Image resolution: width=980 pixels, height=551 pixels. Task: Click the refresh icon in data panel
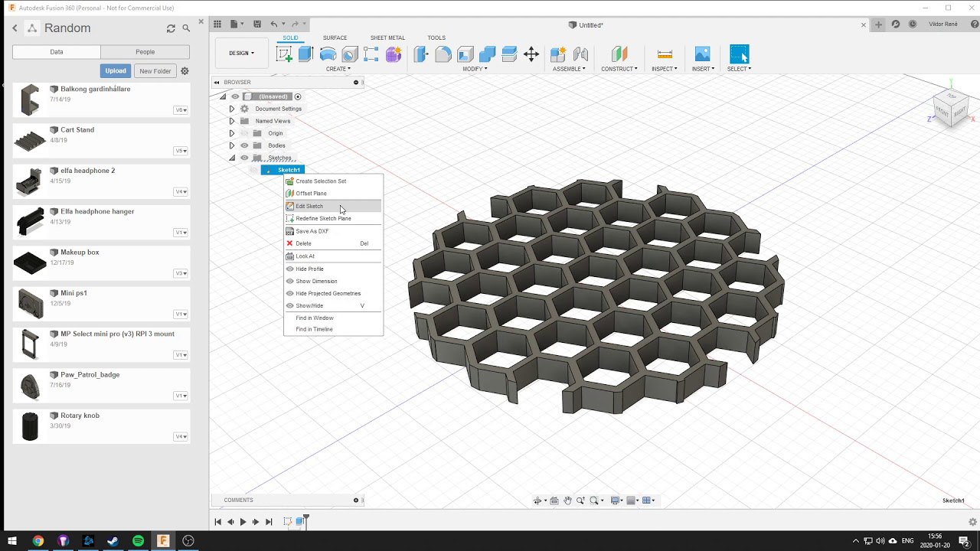click(x=171, y=28)
